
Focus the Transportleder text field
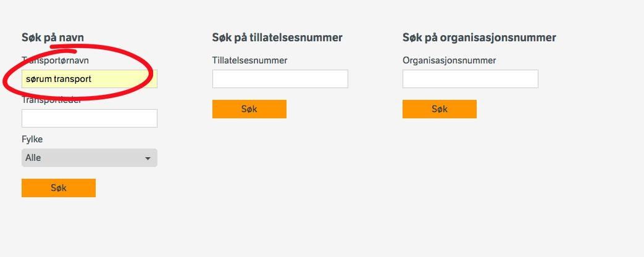pos(90,118)
